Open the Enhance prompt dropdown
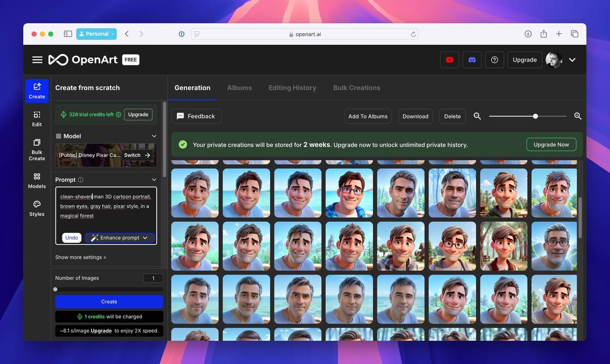 pyautogui.click(x=119, y=238)
